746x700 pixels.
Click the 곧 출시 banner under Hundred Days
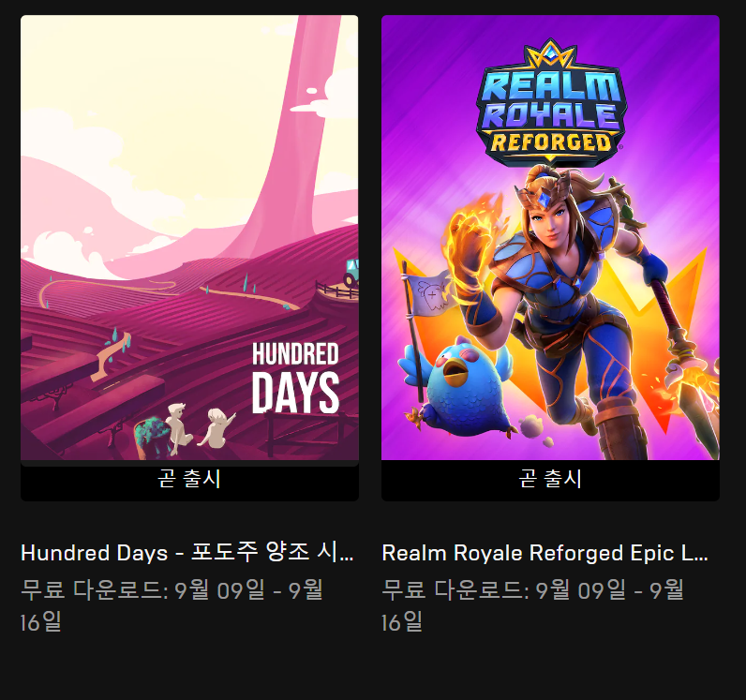(x=189, y=480)
